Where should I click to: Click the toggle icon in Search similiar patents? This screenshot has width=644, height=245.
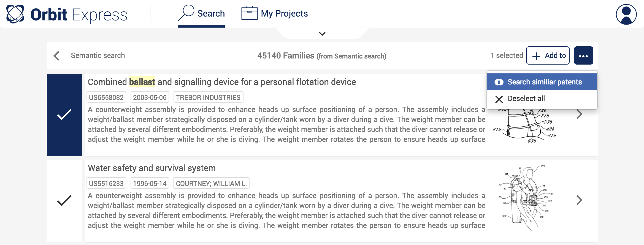[x=499, y=82]
